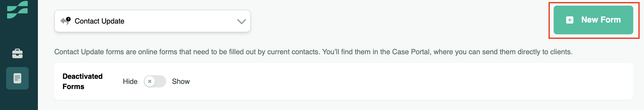Click the x knob on Deactivated Forms switch

click(150, 81)
